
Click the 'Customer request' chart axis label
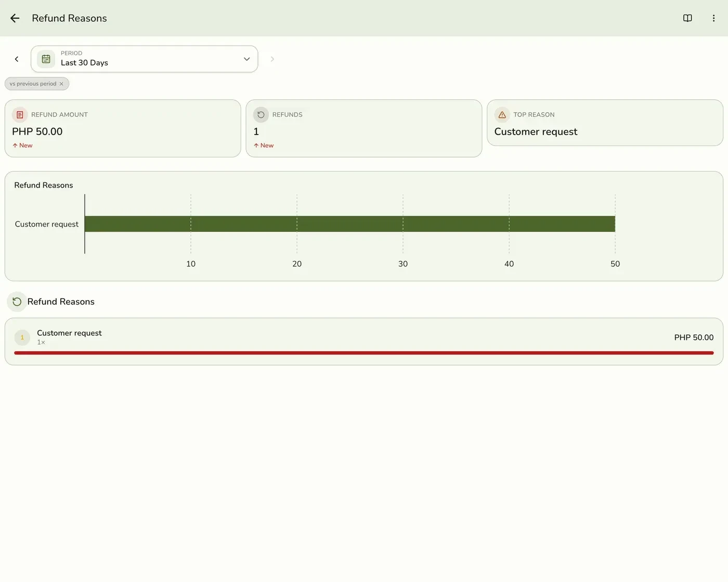coord(47,224)
